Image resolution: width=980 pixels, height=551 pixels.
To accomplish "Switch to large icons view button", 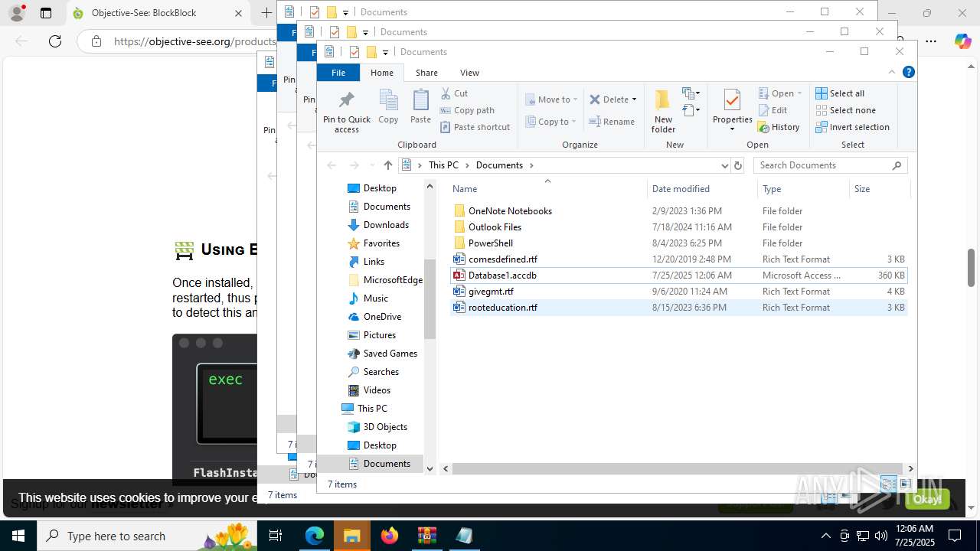I will click(906, 484).
